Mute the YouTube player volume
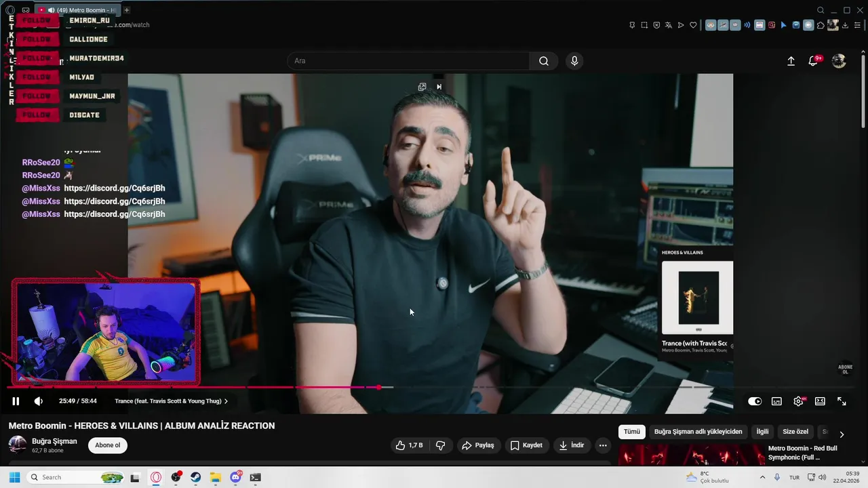The height and width of the screenshot is (488, 868). coord(39,401)
